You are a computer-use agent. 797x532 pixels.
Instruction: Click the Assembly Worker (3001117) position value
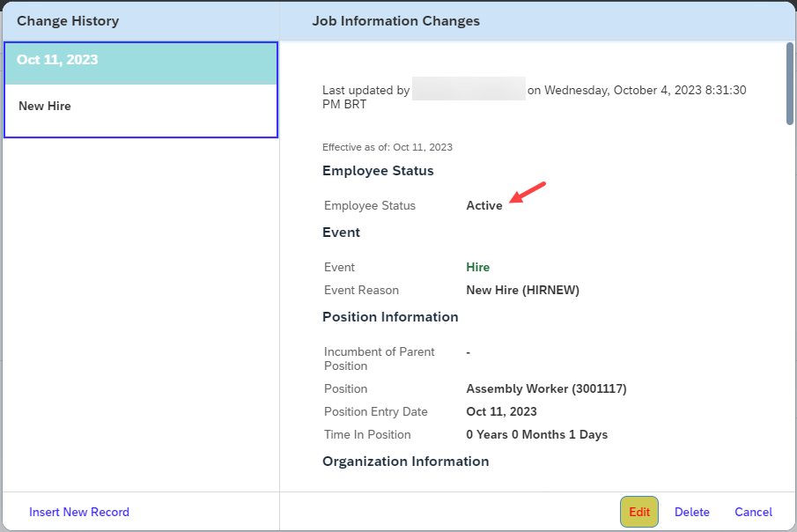[546, 388]
